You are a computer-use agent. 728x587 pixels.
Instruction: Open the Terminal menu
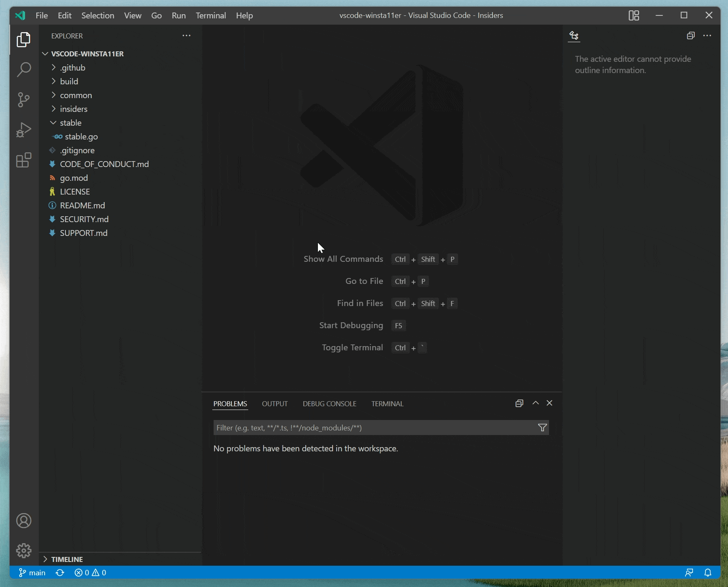(211, 15)
